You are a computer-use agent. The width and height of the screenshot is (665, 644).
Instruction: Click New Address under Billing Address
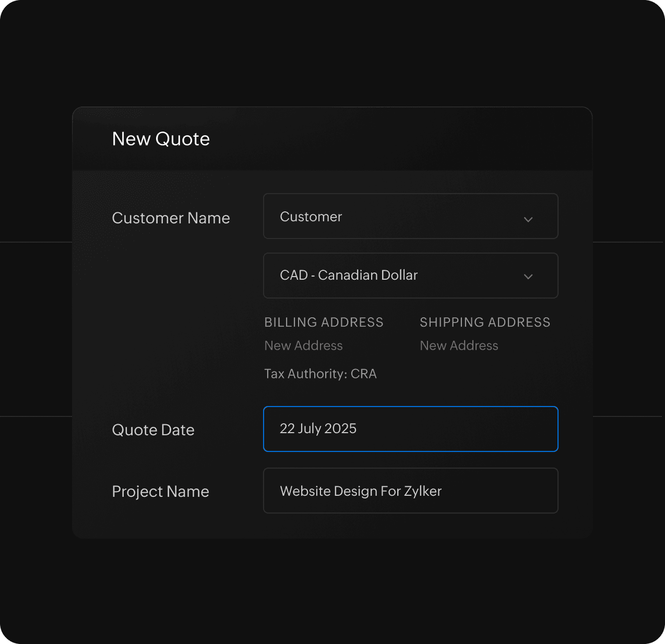click(x=303, y=345)
